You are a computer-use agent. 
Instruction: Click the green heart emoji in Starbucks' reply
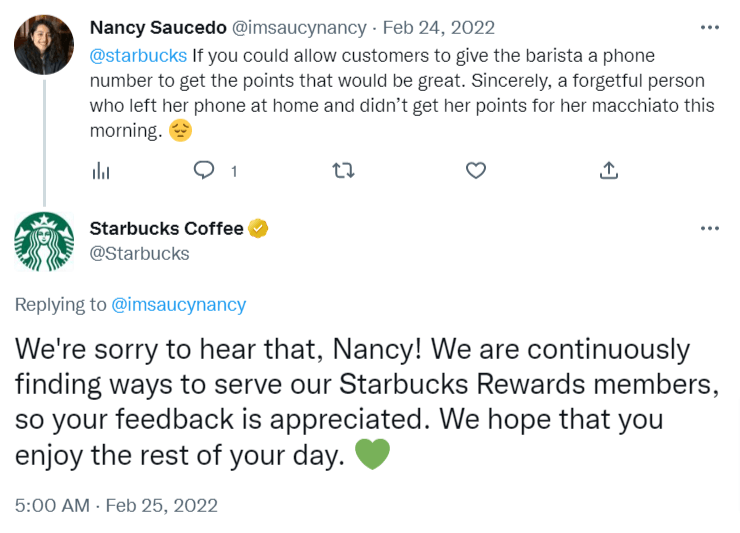[x=372, y=454]
